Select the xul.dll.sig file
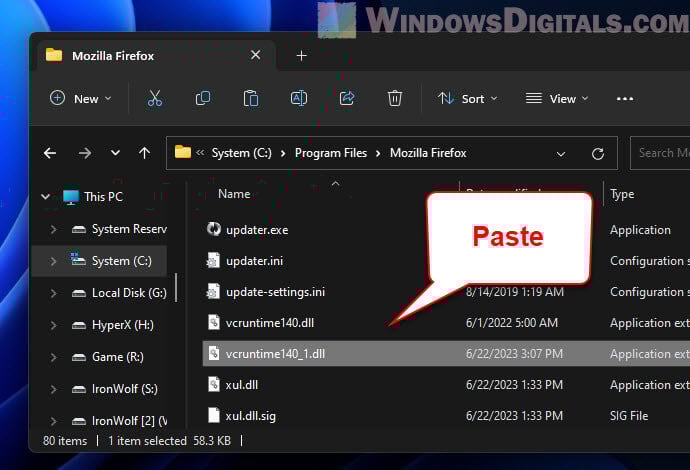Viewport: 690px width, 470px height. tap(250, 416)
